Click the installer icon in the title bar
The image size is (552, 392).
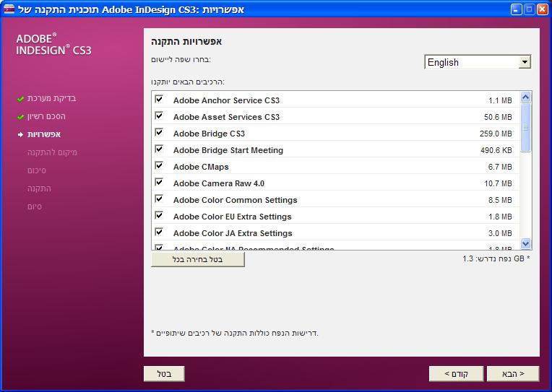(x=9, y=9)
